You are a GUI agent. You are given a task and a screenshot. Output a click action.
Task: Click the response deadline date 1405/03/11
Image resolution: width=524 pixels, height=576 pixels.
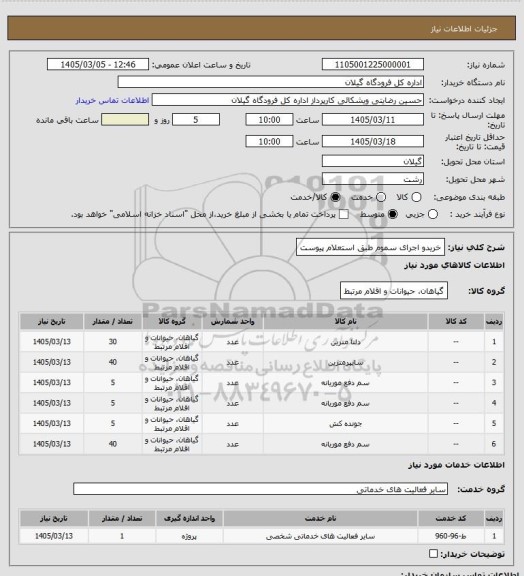coord(373,120)
